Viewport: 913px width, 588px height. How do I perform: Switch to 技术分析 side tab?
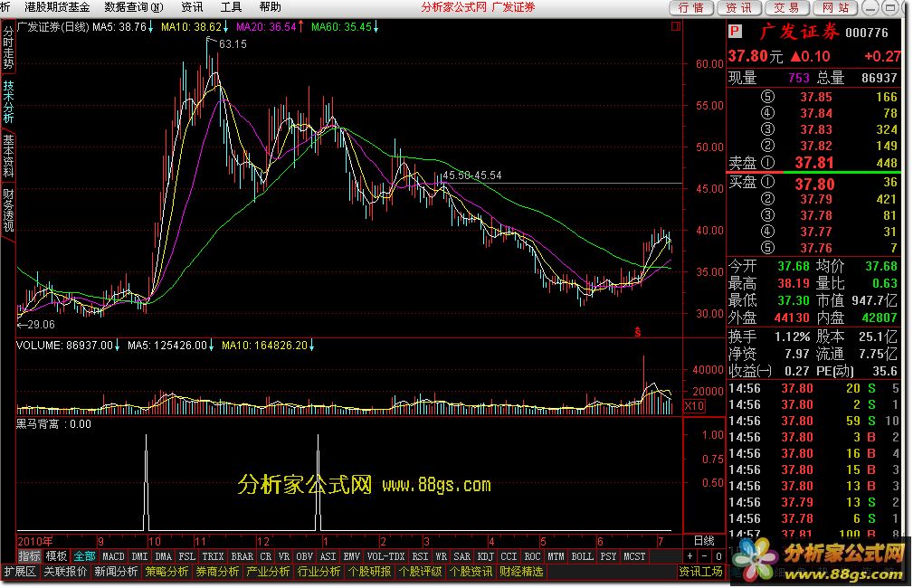(8, 101)
